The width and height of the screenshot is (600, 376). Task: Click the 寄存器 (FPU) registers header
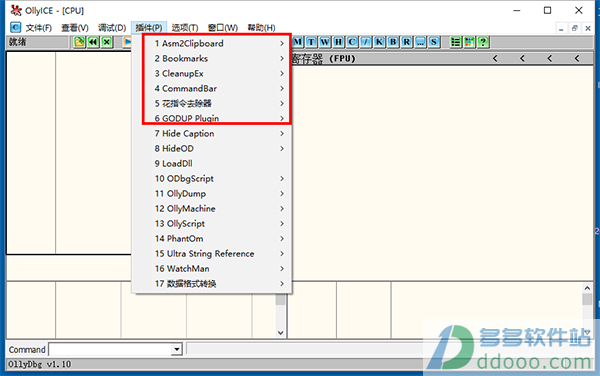point(323,59)
